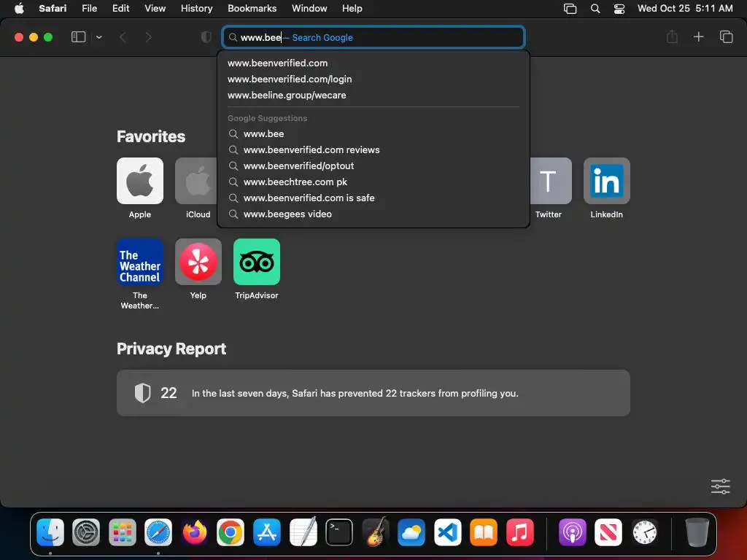
Task: Open the Apple menu
Action: pyautogui.click(x=19, y=8)
